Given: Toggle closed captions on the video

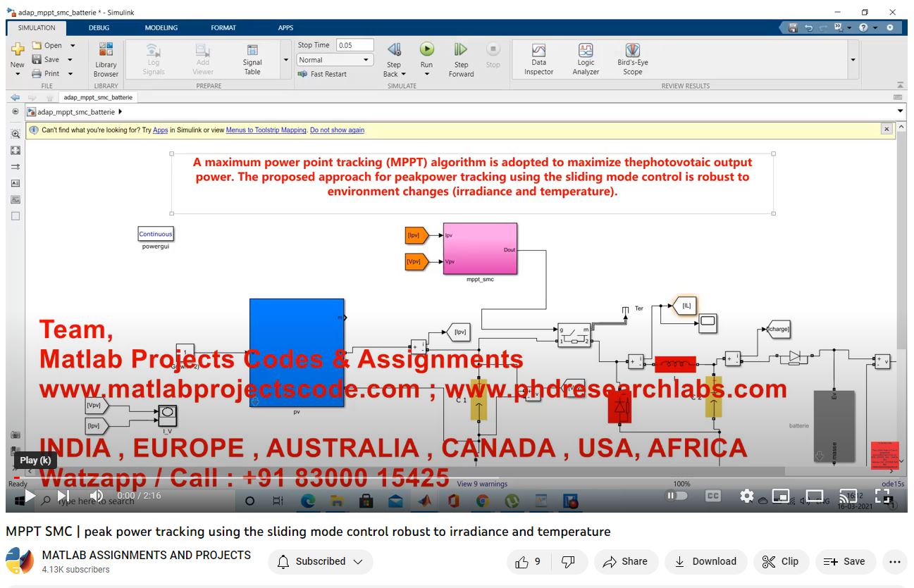Looking at the screenshot, I should point(713,496).
